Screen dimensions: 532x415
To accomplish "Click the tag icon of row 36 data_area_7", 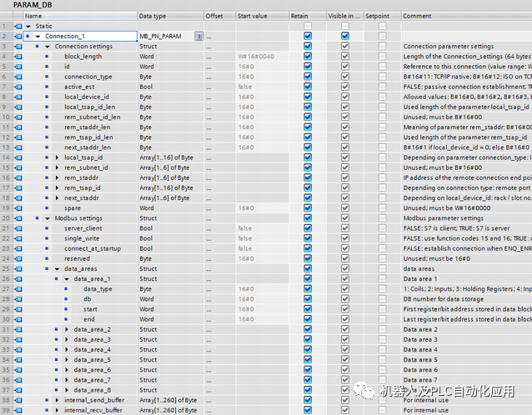I will tap(18, 380).
